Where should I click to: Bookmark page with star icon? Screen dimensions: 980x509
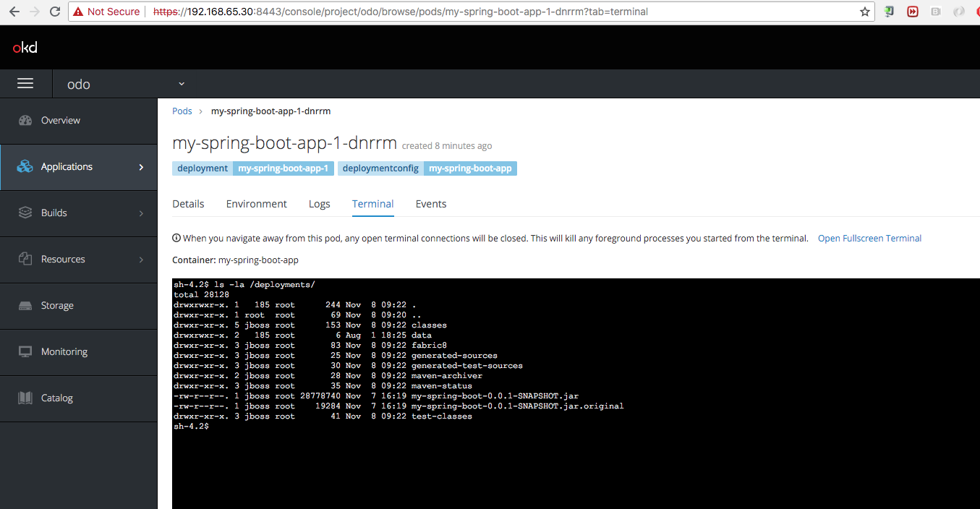(864, 12)
